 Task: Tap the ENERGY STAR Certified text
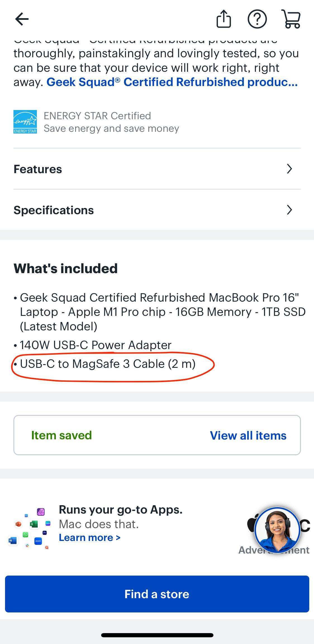pos(97,116)
